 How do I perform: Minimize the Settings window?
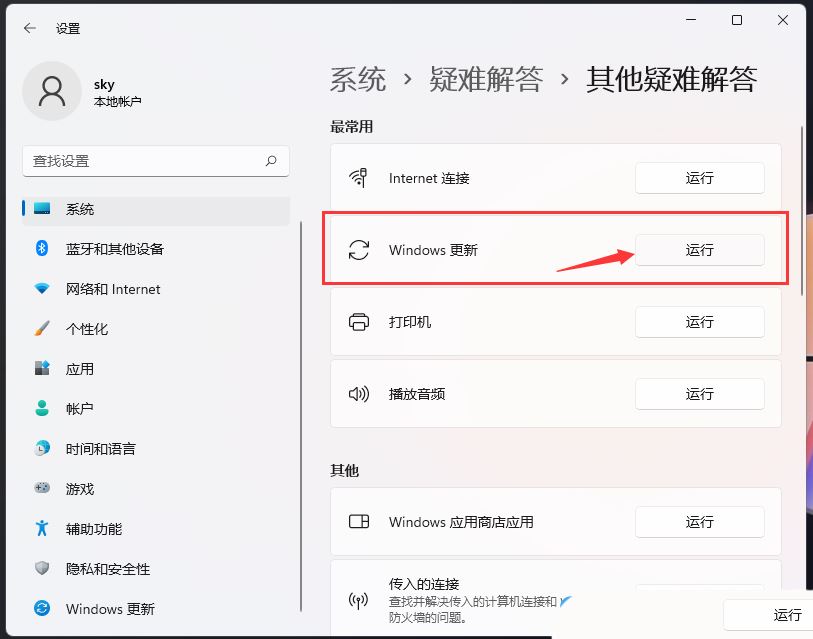click(x=691, y=20)
